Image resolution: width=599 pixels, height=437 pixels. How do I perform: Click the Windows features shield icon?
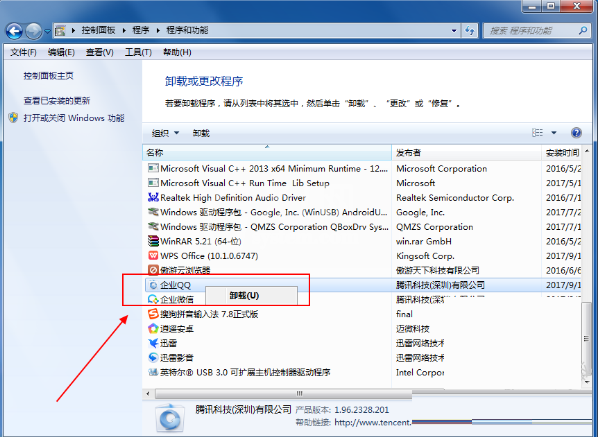coord(13,118)
